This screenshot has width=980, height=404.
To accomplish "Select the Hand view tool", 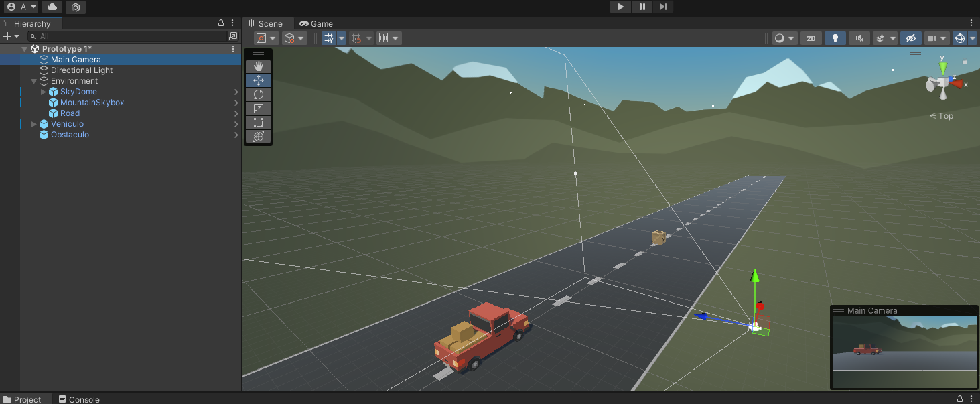I will click(x=259, y=66).
